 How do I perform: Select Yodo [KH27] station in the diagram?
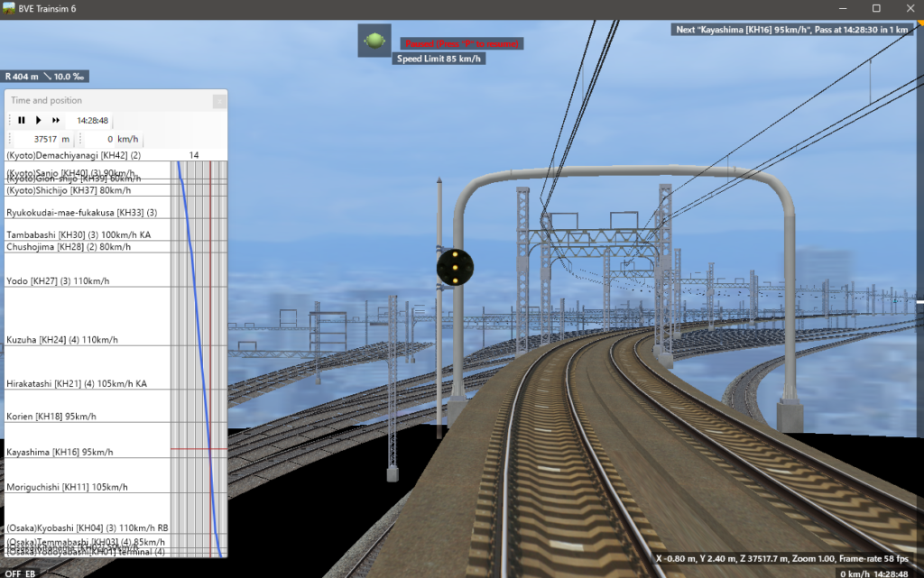tap(58, 281)
